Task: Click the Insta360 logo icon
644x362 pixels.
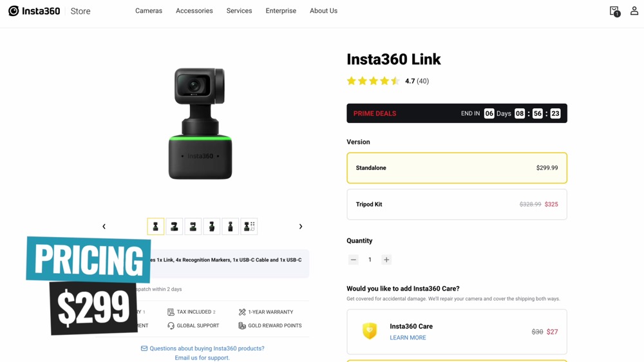Action: pyautogui.click(x=14, y=11)
